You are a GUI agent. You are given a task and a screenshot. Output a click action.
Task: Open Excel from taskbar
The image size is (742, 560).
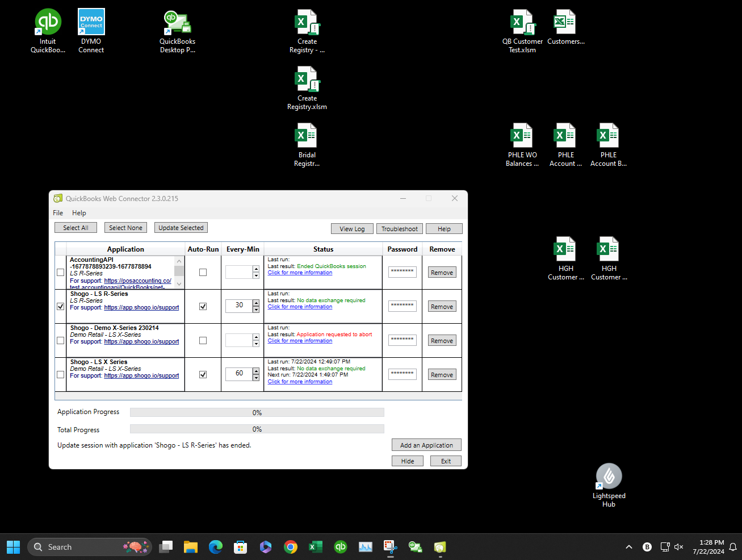pyautogui.click(x=316, y=547)
